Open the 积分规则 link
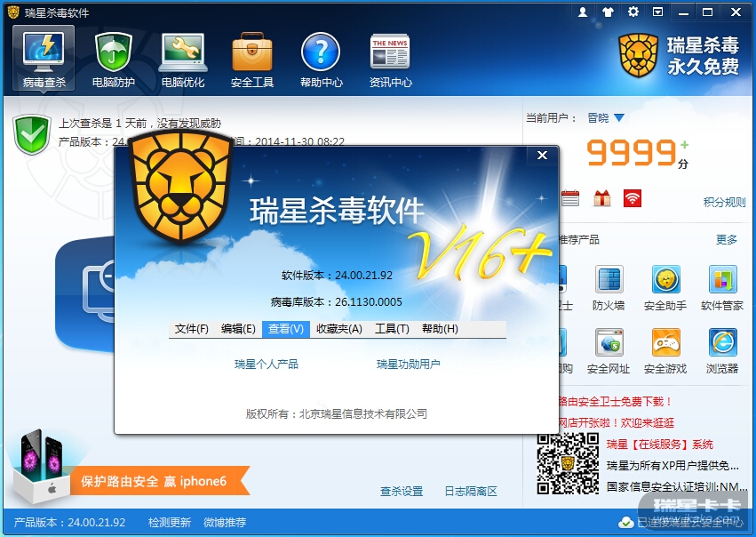The image size is (756, 537). (724, 202)
